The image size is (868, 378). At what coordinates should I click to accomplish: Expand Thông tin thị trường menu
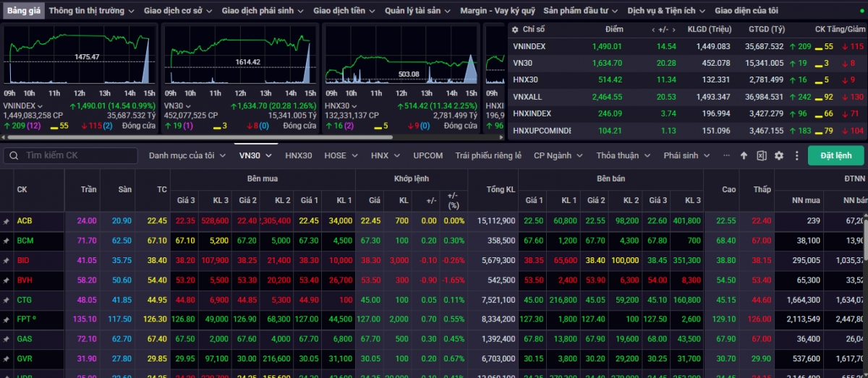tap(92, 11)
